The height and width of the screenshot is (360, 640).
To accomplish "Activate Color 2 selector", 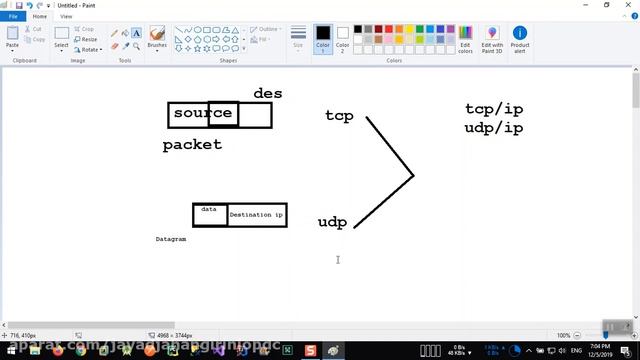I will tap(342, 39).
